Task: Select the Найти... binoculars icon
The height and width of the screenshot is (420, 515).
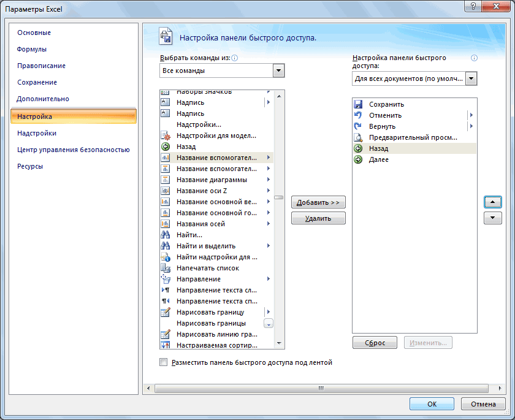Action: coord(165,235)
